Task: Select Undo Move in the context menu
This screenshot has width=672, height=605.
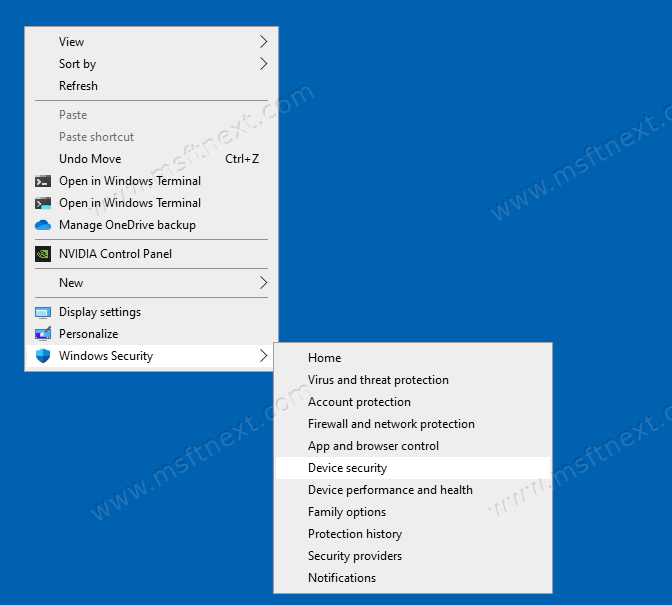Action: coord(151,159)
